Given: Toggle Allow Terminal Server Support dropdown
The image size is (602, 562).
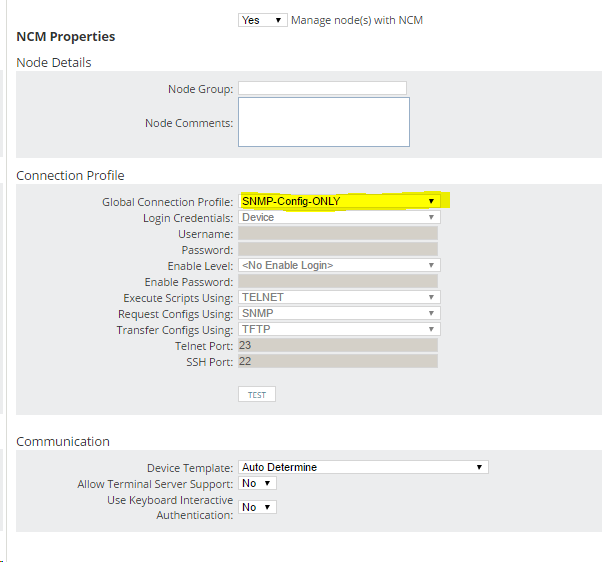Looking at the screenshot, I should [257, 483].
